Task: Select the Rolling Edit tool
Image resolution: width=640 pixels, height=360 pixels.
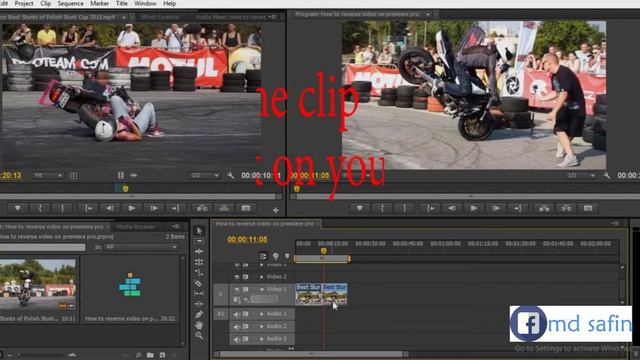Action: click(x=199, y=262)
